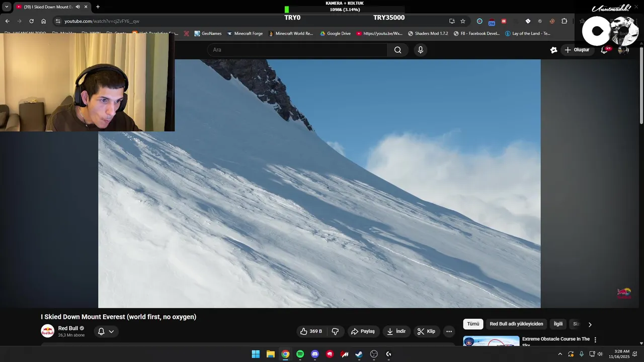The height and width of the screenshot is (362, 644).
Task: Click the address bar URL
Action: click(x=102, y=21)
